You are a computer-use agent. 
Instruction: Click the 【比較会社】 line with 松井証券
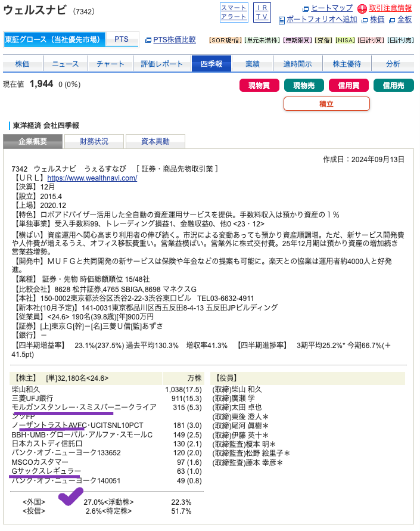(x=105, y=290)
